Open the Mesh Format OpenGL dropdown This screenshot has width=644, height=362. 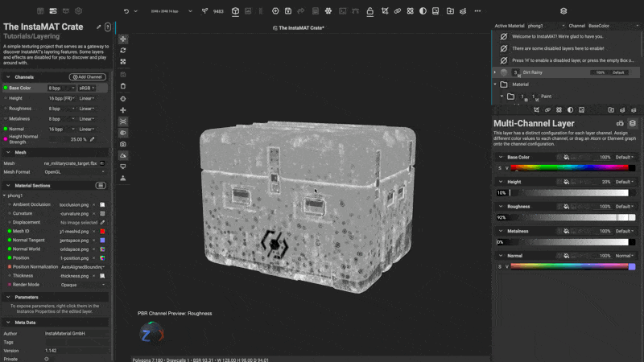[x=74, y=172]
